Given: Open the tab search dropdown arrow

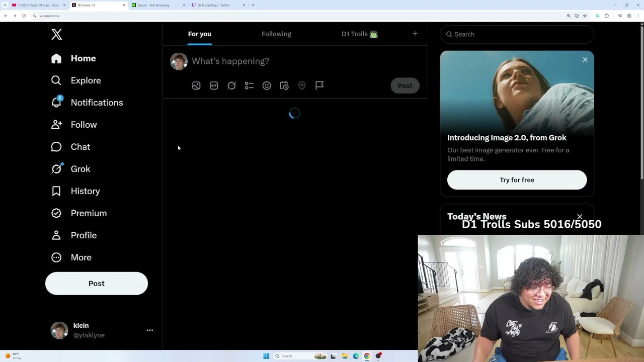Looking at the screenshot, I should coord(6,5).
